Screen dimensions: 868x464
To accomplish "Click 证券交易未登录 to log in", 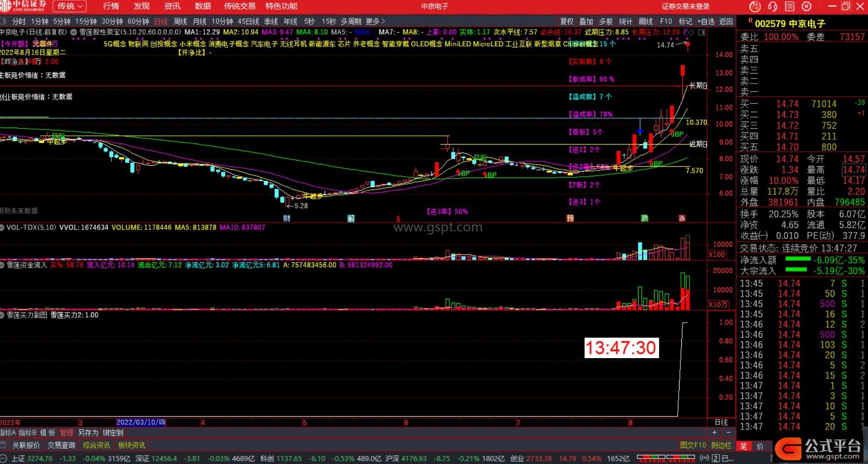I will pos(685,6).
